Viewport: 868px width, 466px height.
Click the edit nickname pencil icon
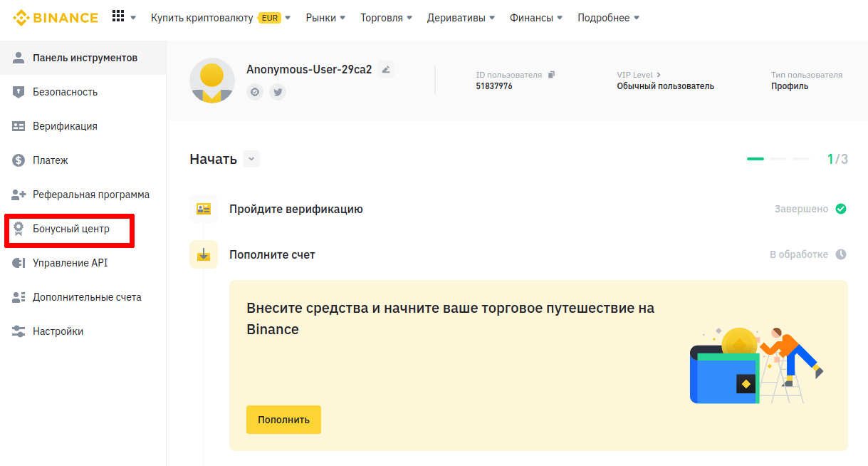(x=386, y=69)
